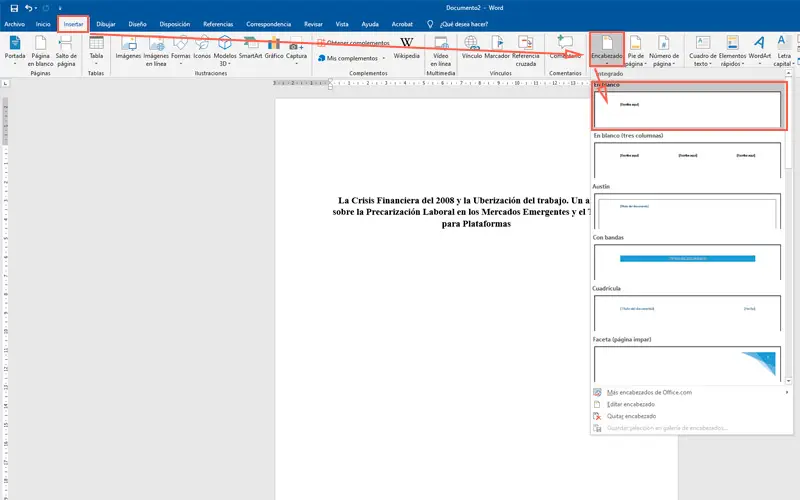
Task: Expand the WordArt dropdown
Action: 760,48
